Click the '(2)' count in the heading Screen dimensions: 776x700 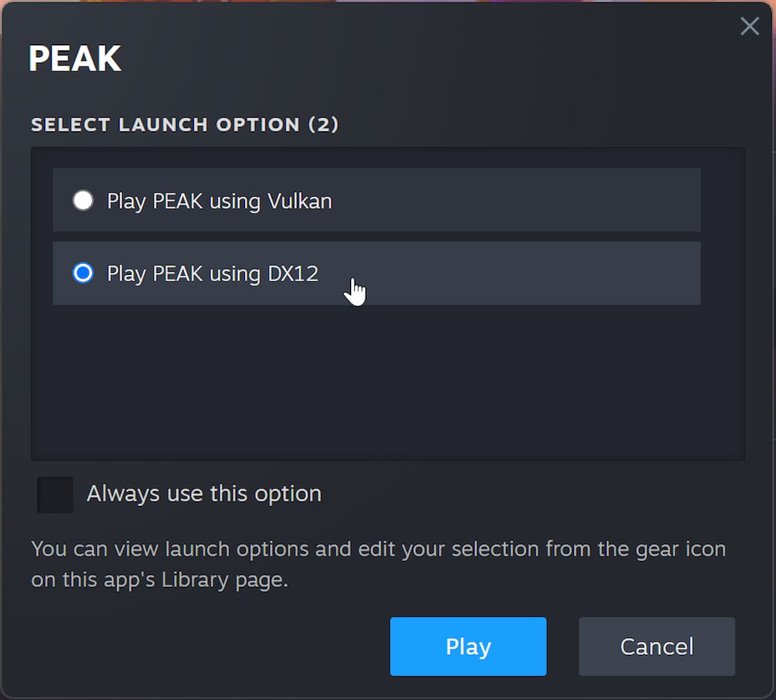coord(323,124)
